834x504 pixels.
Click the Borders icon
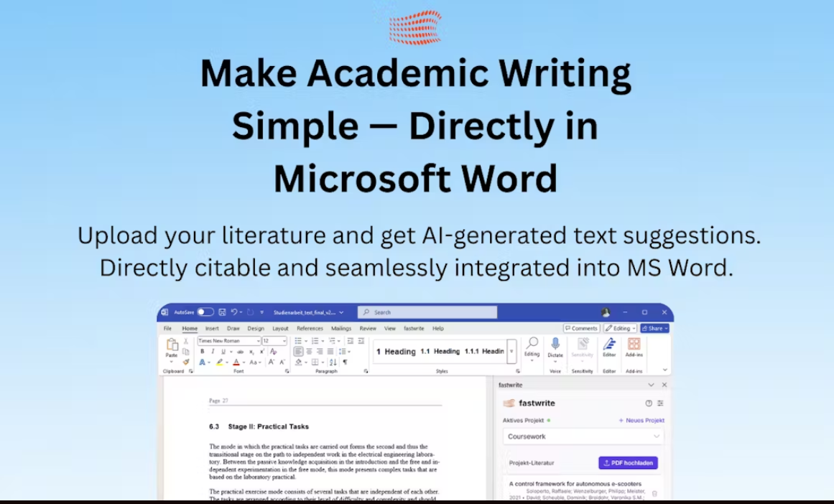[315, 362]
